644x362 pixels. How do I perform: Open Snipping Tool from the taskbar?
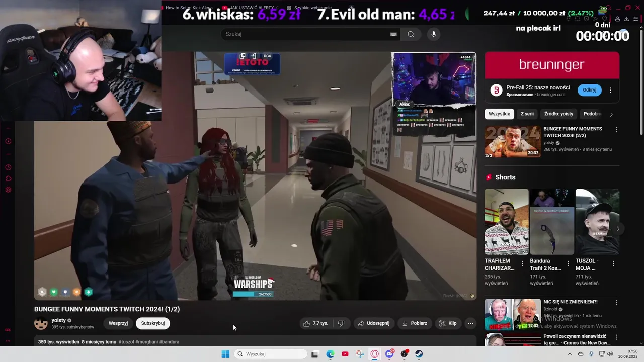360,354
